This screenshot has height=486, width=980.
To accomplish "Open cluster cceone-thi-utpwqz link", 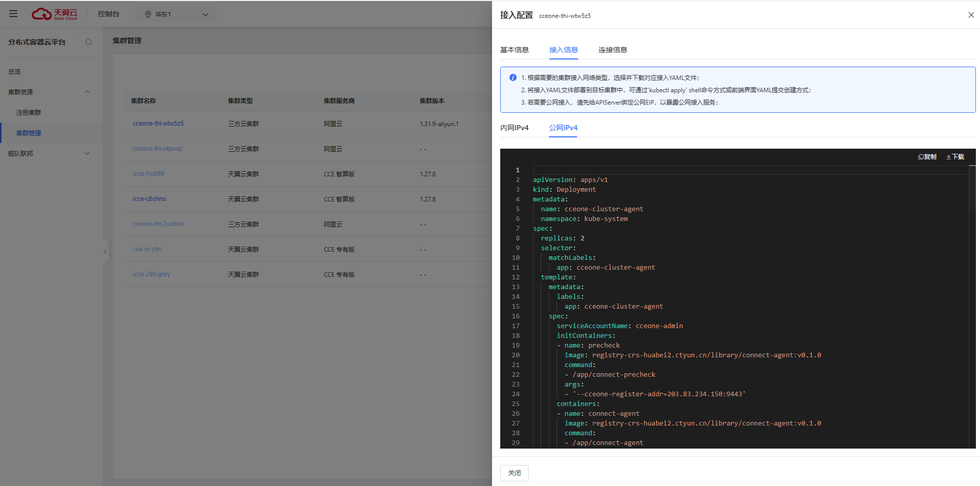I will (157, 149).
